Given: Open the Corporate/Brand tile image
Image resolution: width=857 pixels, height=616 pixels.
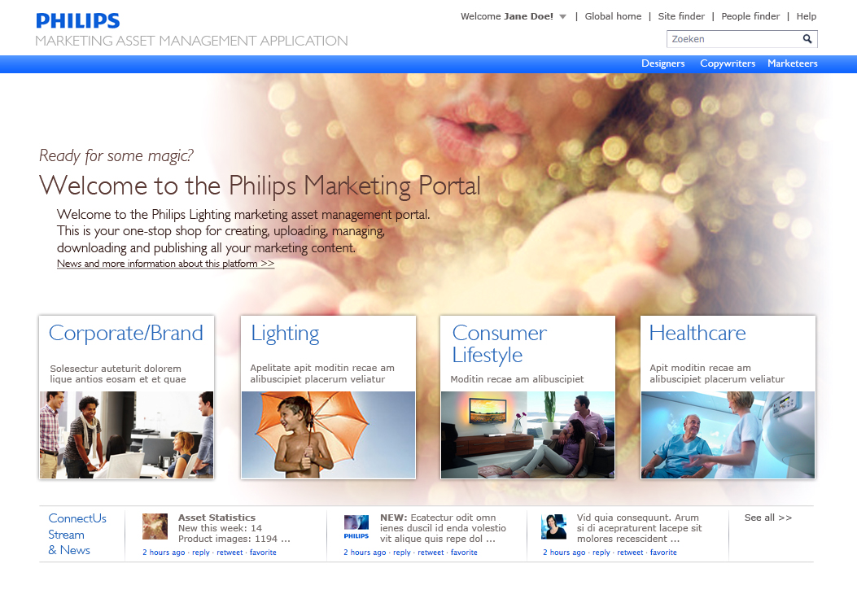Looking at the screenshot, I should (126, 435).
